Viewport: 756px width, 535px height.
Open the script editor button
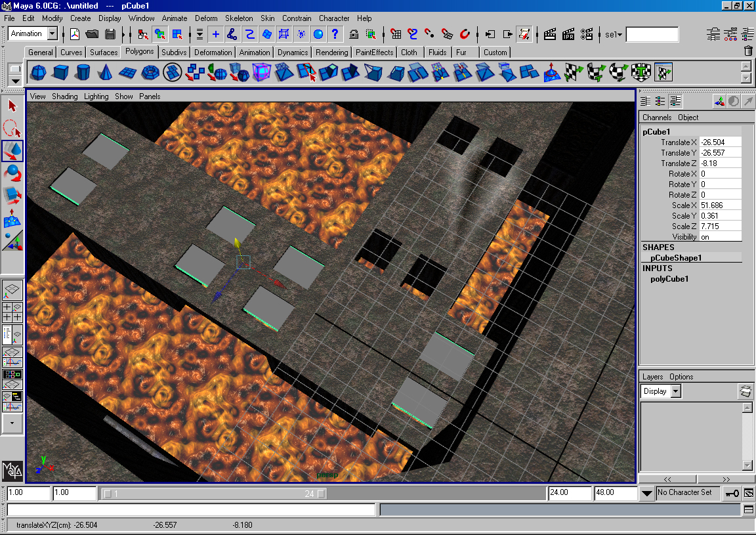point(748,509)
